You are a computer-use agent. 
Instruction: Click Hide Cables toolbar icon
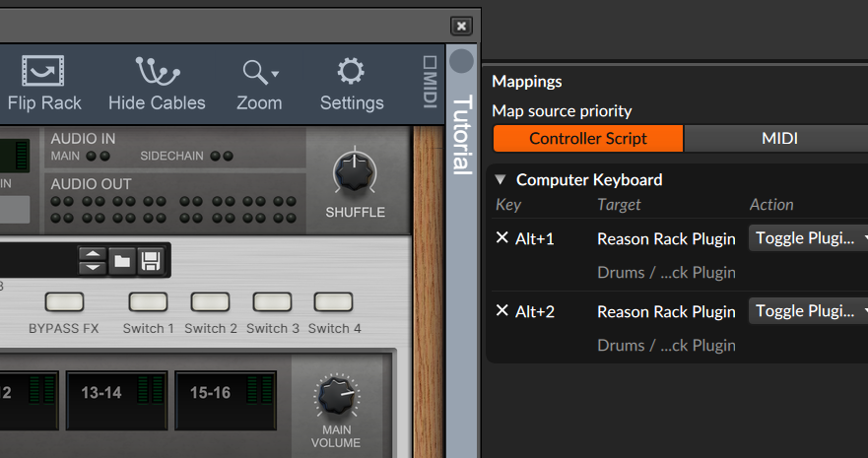(158, 71)
